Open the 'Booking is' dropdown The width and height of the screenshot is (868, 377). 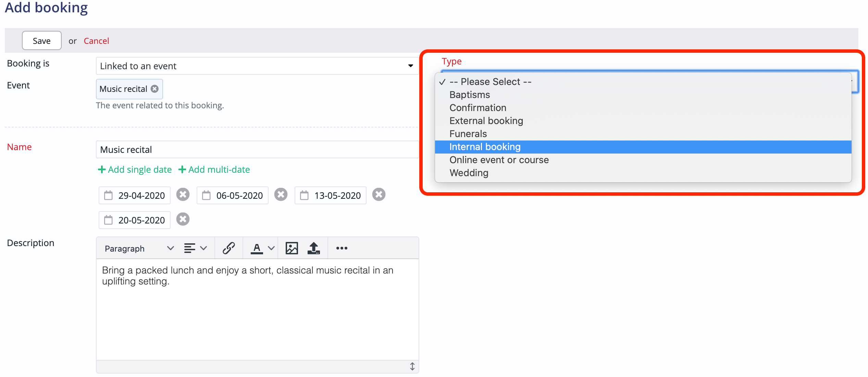(x=410, y=66)
